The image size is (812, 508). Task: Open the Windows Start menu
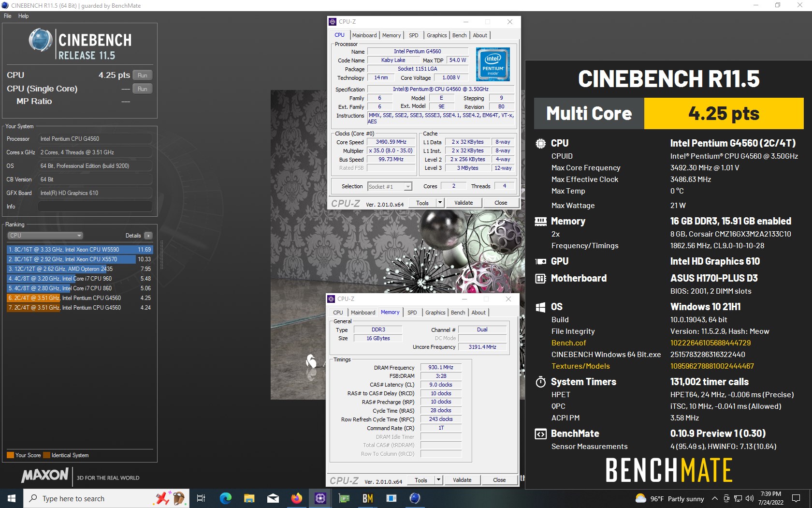coord(12,498)
